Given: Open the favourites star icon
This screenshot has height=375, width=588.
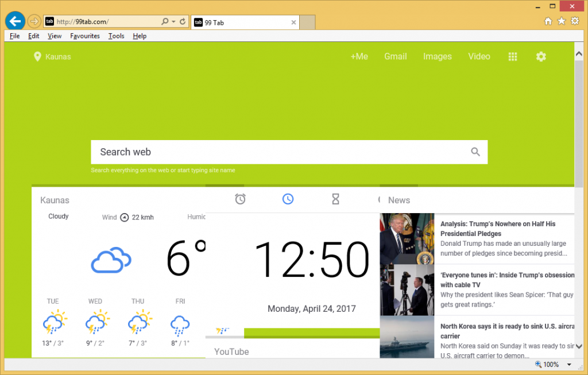Looking at the screenshot, I should tap(562, 21).
